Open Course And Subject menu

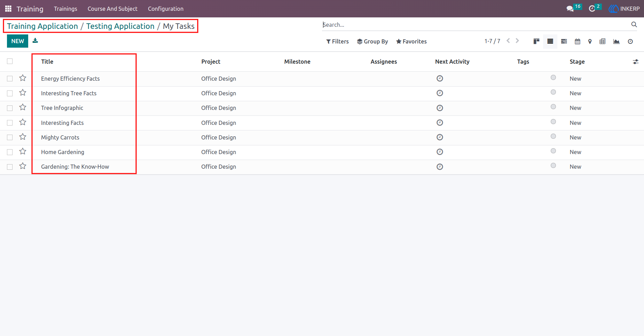tap(112, 9)
